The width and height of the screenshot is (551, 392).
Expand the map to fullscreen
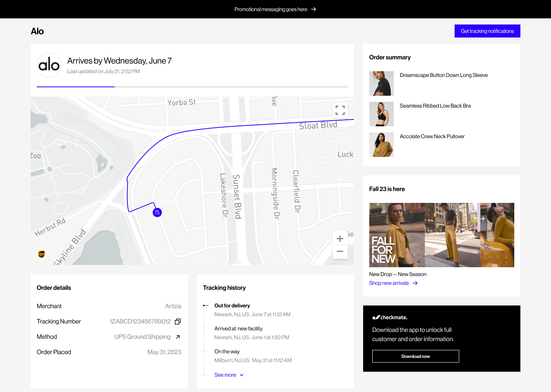pos(340,110)
